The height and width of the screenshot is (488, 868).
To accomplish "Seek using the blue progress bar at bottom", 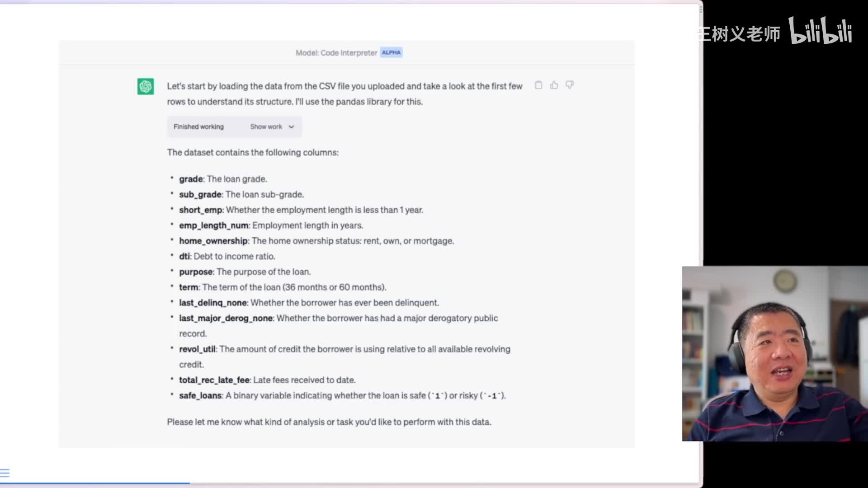I will pyautogui.click(x=95, y=483).
